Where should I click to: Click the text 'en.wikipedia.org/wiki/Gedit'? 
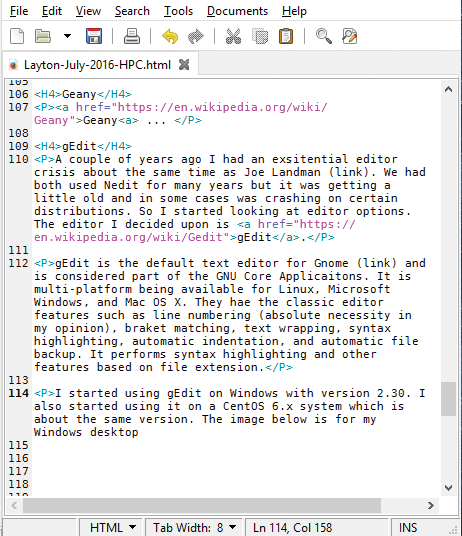(128, 237)
